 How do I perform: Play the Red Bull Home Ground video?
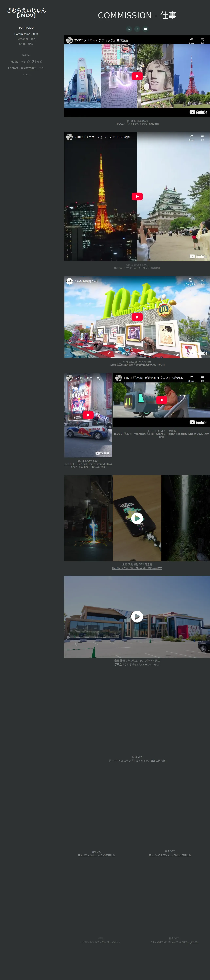(x=88, y=415)
